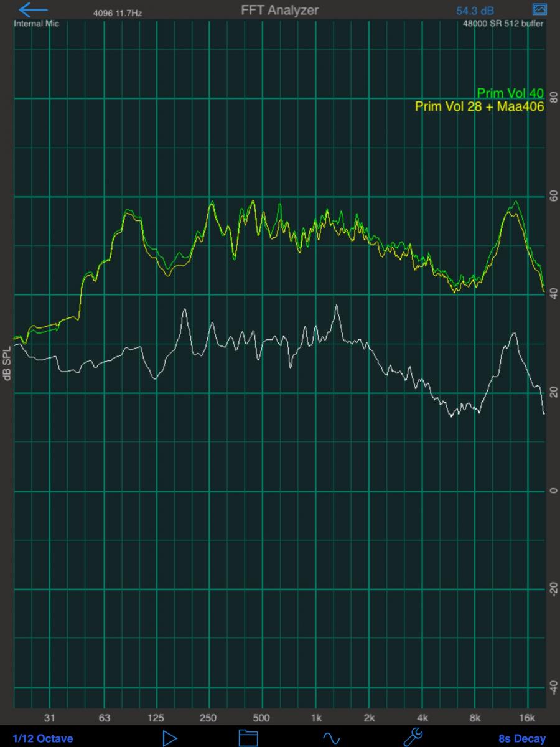
Task: Change the 1/12 Octave smoothing setting
Action: pyautogui.click(x=43, y=739)
